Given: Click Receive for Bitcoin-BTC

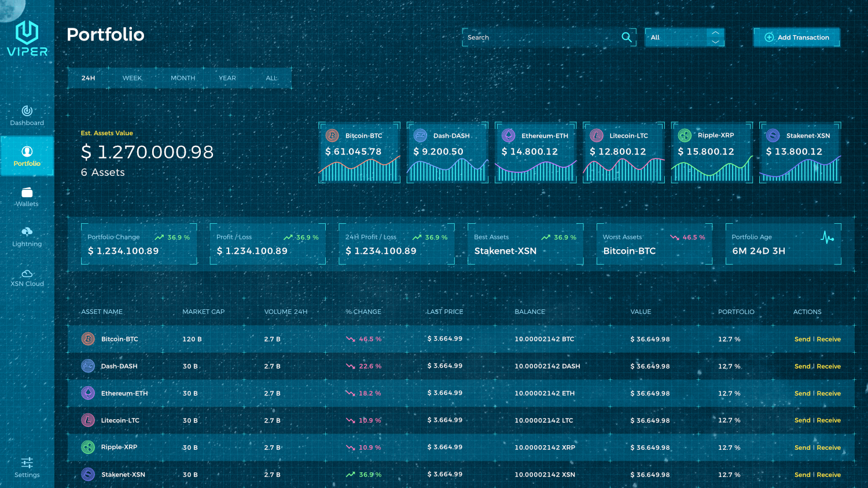Looking at the screenshot, I should click(829, 339).
